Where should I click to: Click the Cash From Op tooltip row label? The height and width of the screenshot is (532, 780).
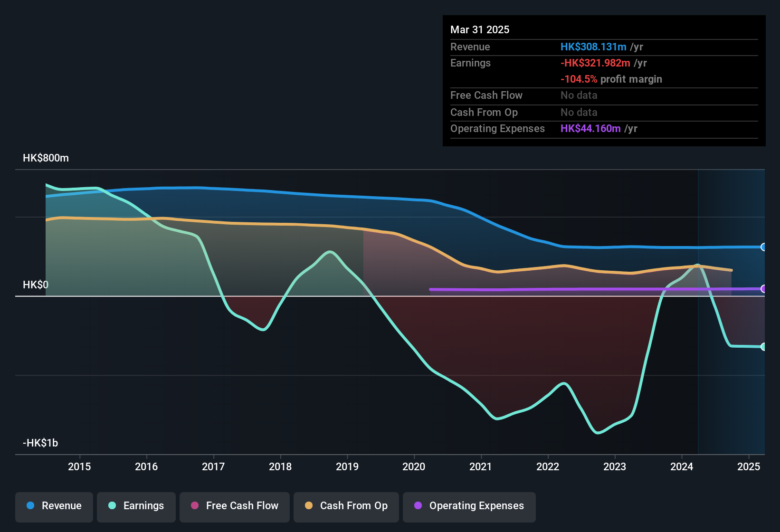pyautogui.click(x=484, y=113)
